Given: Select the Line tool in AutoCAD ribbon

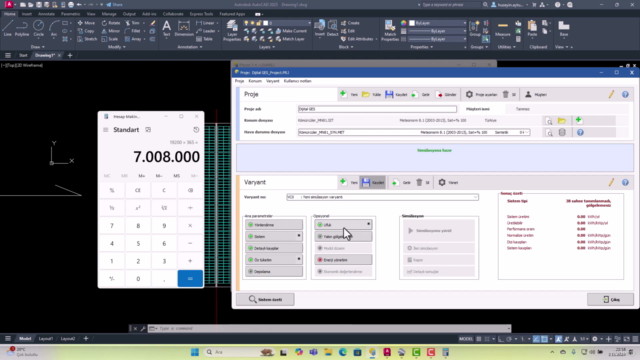Looking at the screenshot, I should coord(7,29).
